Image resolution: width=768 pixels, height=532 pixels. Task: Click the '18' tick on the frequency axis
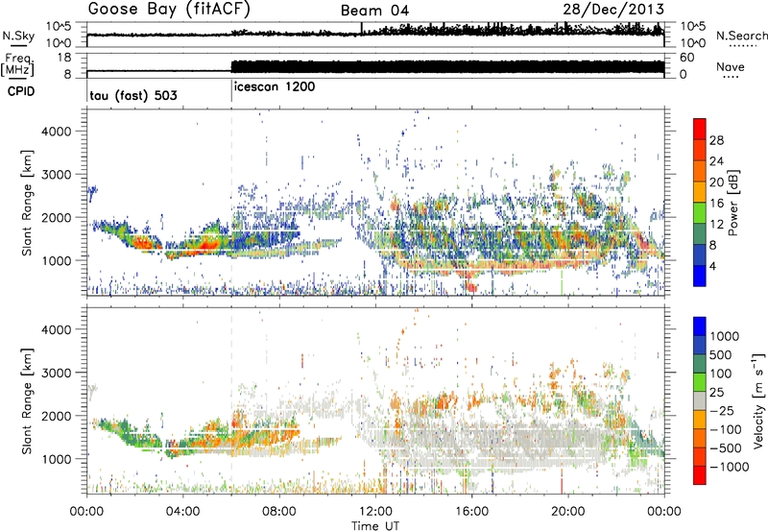[x=64, y=58]
